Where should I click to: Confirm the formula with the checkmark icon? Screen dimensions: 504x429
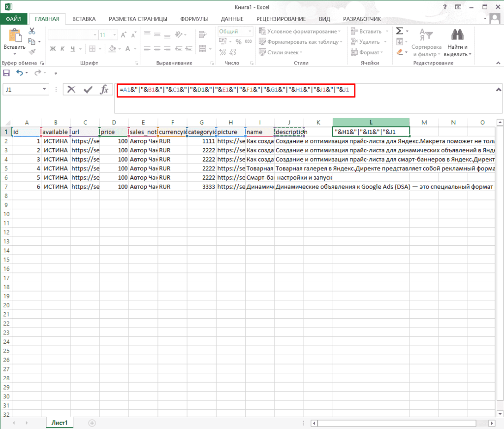[88, 89]
